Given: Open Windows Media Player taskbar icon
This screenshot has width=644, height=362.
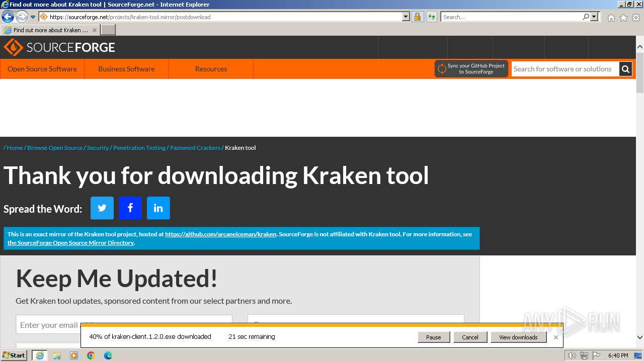Looking at the screenshot, I should pos(74,355).
